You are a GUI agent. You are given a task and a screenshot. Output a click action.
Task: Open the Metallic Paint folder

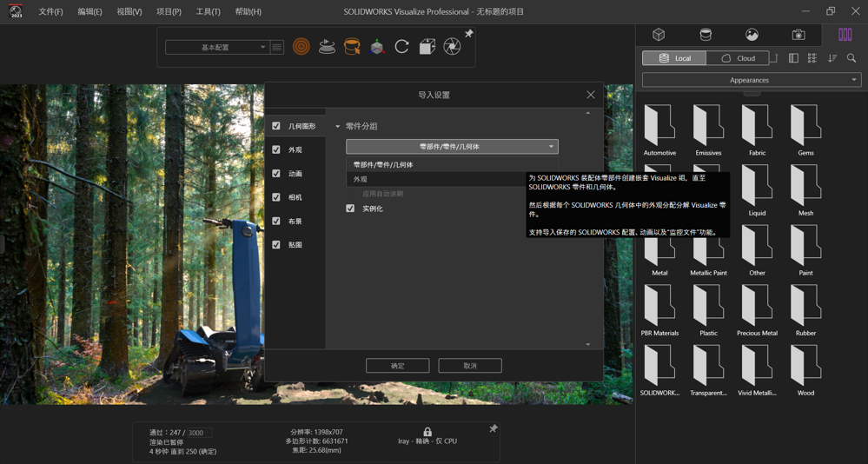(708, 250)
